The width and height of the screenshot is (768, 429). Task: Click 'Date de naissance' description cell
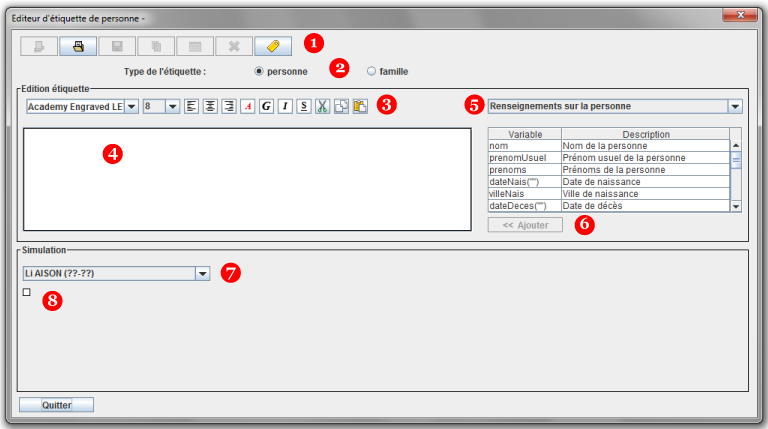tap(646, 182)
